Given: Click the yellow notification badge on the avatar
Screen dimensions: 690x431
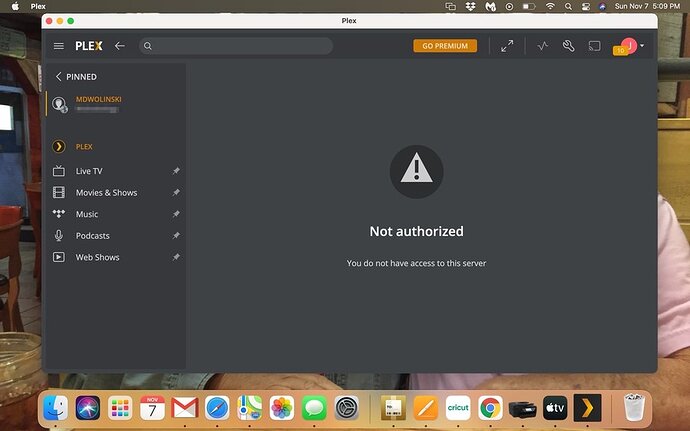Looking at the screenshot, I should point(620,51).
